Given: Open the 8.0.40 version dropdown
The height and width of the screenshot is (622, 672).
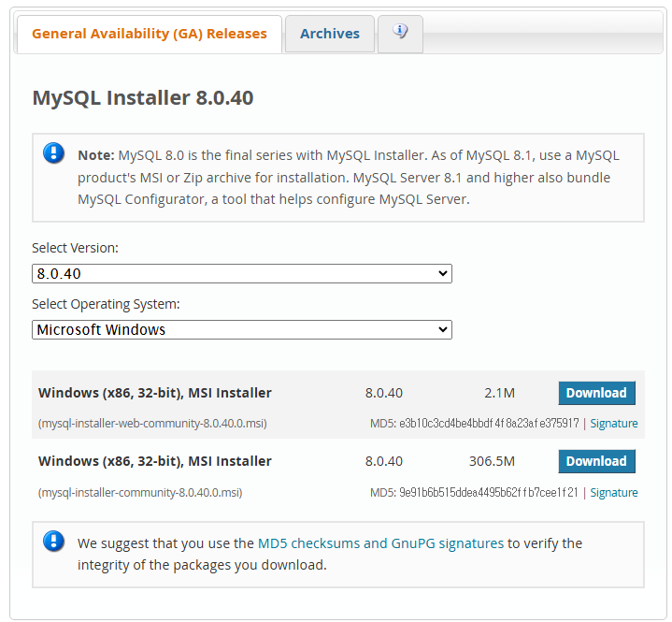Looking at the screenshot, I should point(242,273).
